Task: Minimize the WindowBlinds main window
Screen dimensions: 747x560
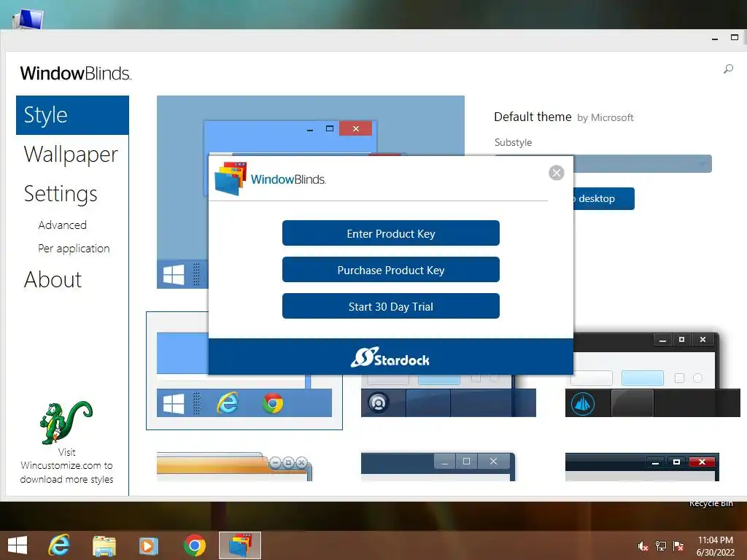Action: [715, 39]
